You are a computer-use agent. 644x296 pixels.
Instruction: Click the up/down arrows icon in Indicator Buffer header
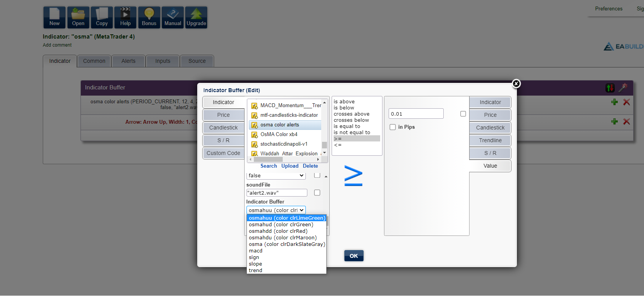(x=610, y=88)
